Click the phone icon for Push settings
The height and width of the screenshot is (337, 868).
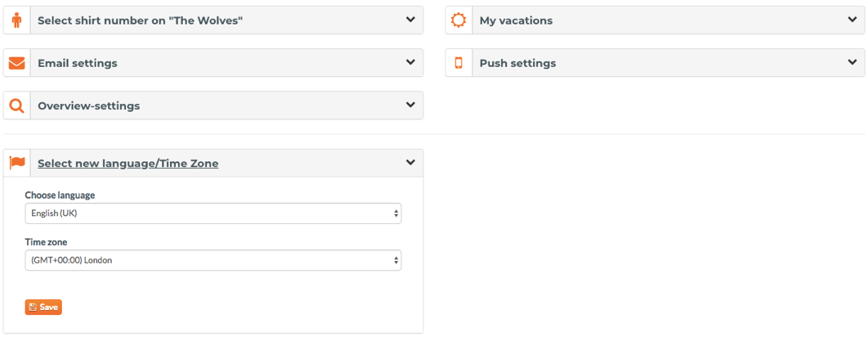point(459,63)
